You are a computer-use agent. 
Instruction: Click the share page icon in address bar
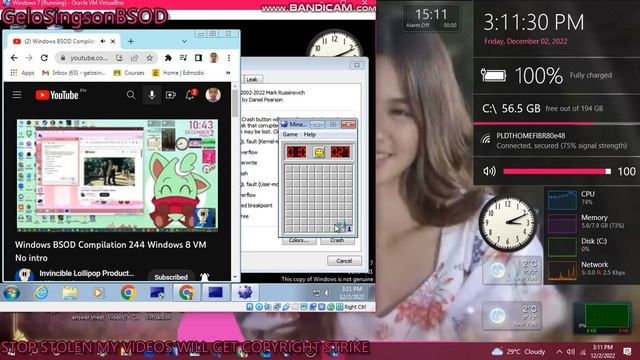point(134,58)
